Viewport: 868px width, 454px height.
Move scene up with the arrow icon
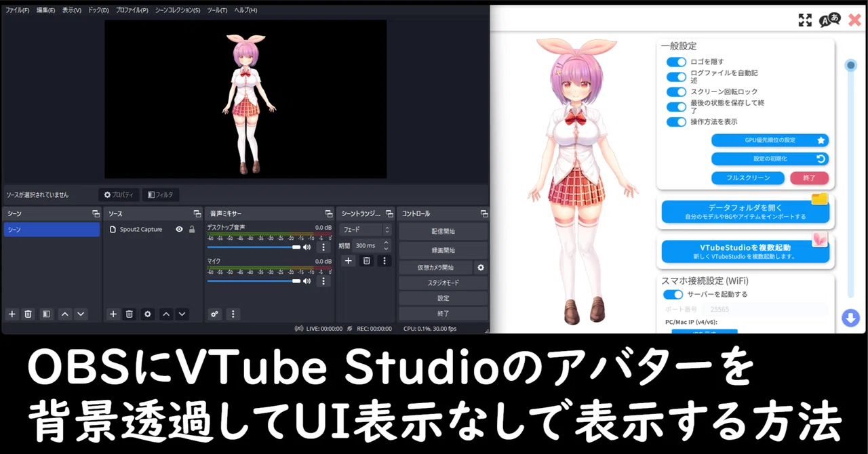pyautogui.click(x=64, y=314)
